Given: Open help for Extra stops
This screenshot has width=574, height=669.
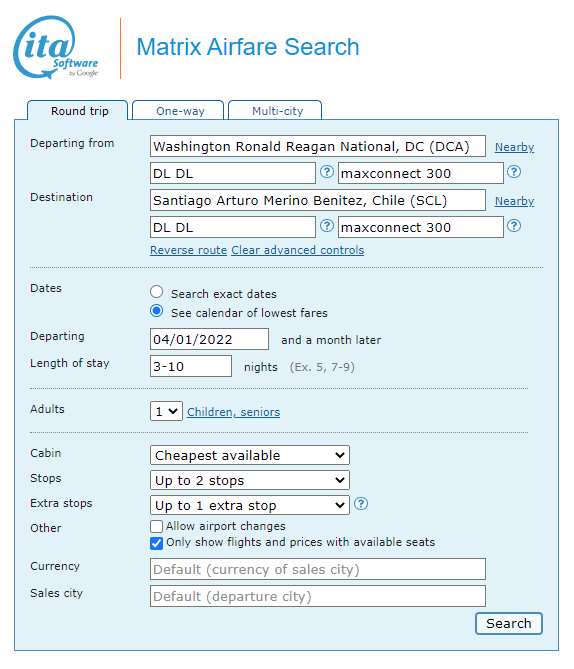Looking at the screenshot, I should pyautogui.click(x=361, y=504).
